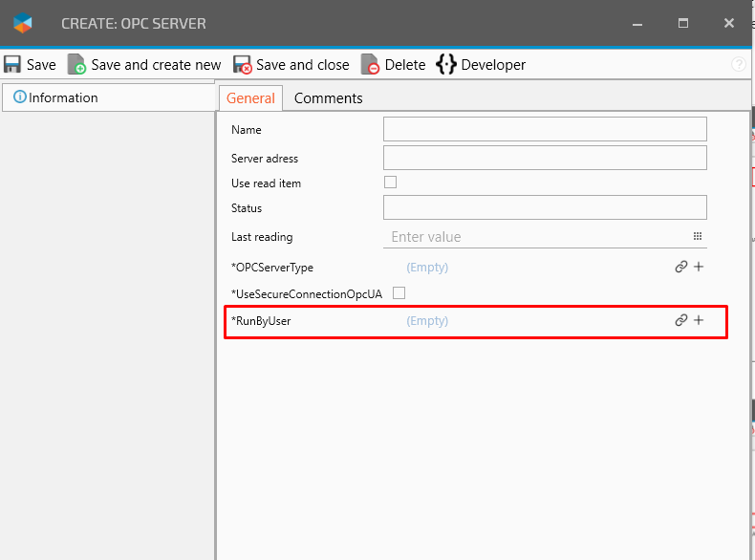755x560 pixels.
Task: Click the Delete document icon
Action: [x=371, y=65]
